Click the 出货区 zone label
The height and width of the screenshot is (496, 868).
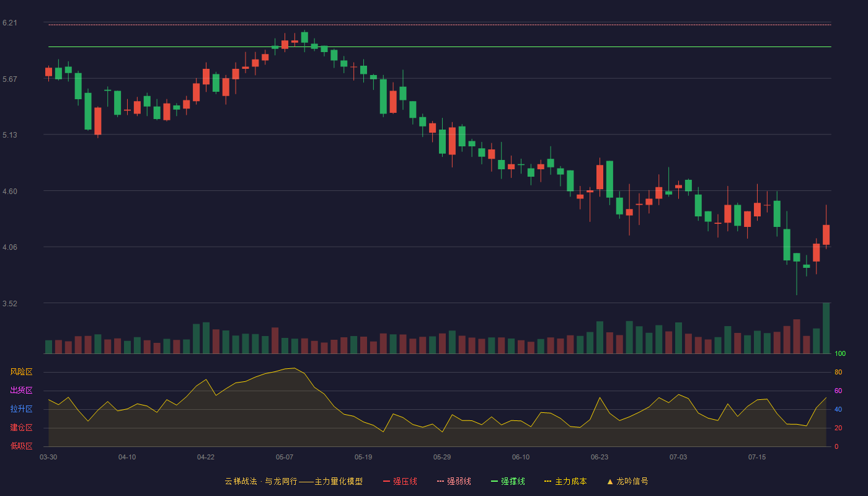pyautogui.click(x=21, y=391)
